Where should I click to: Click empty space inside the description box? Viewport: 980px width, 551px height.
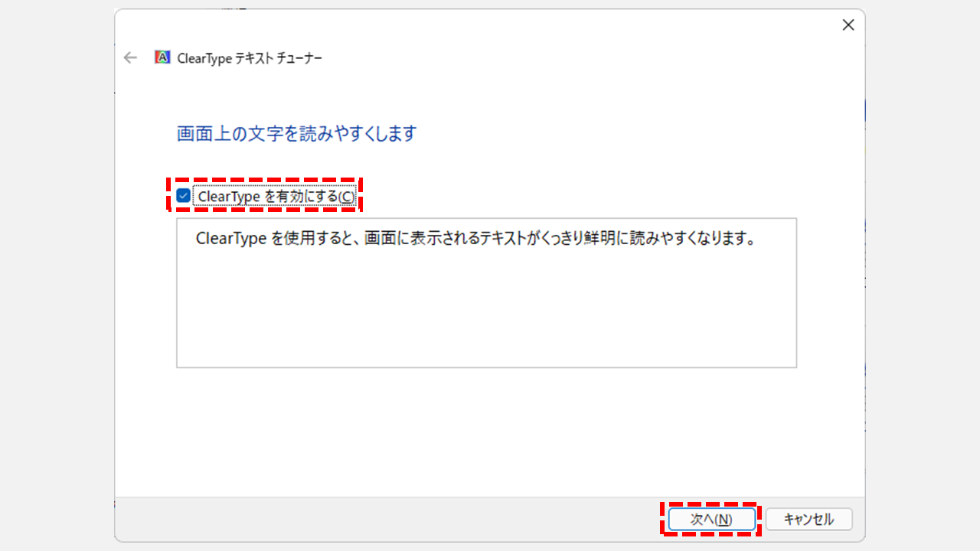(486, 314)
